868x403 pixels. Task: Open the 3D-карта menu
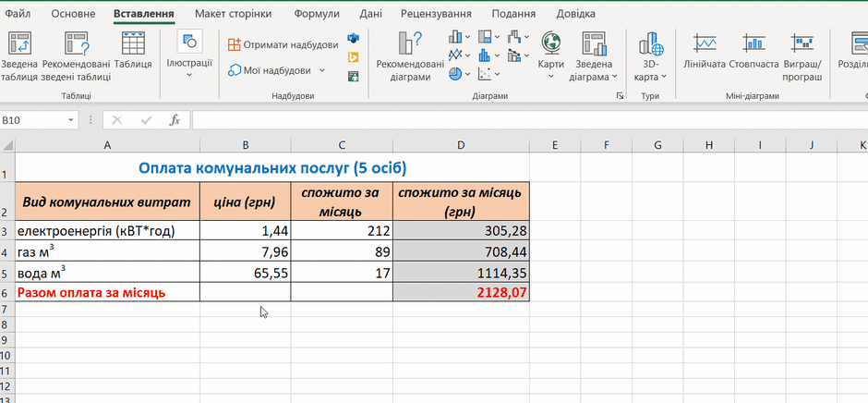(x=650, y=56)
